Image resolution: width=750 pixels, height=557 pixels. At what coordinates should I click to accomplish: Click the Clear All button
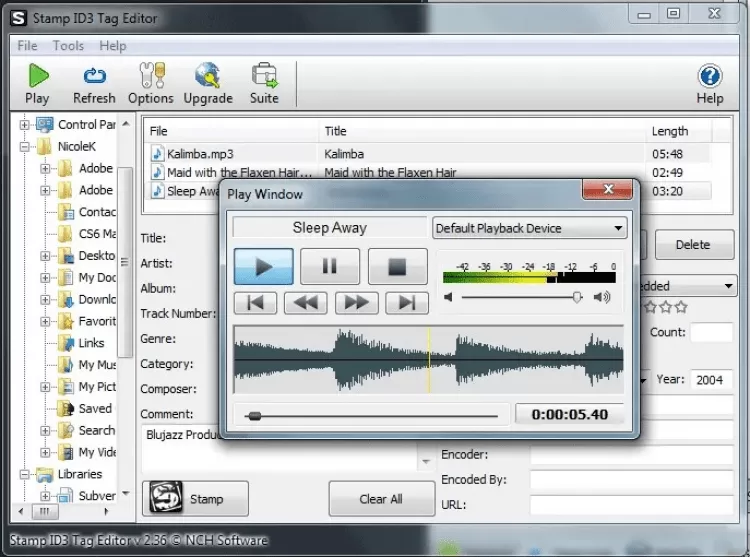tap(380, 499)
